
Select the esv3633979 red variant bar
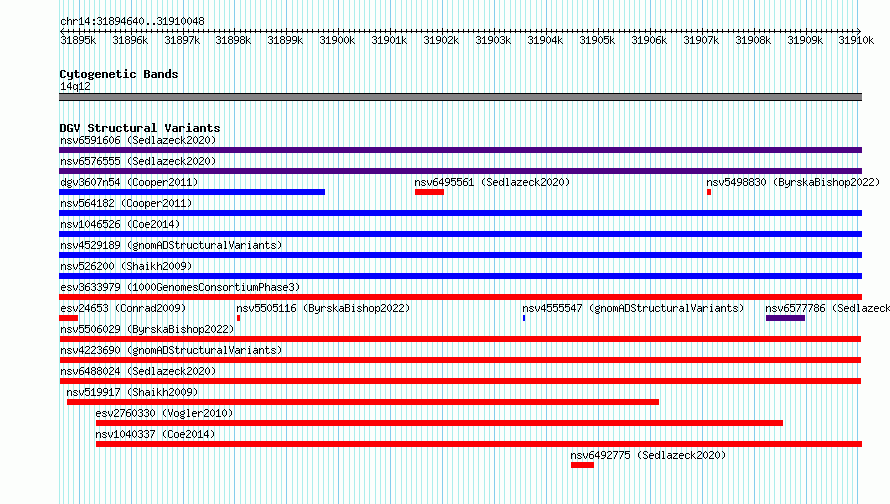(x=460, y=297)
